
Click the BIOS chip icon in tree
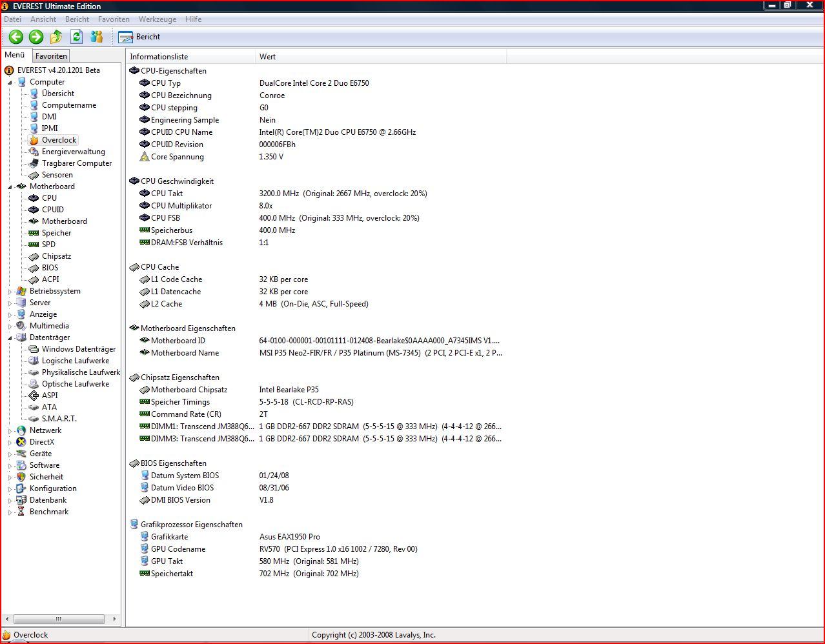coord(34,268)
